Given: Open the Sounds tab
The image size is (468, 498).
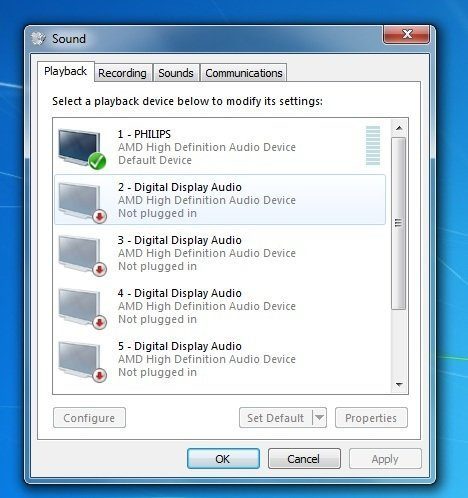Looking at the screenshot, I should [x=176, y=73].
